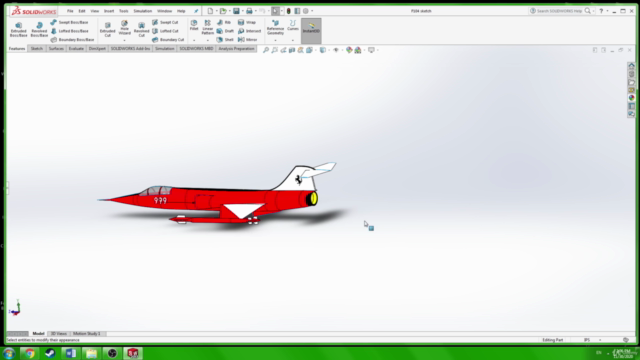640x360 pixels.
Task: Click the Intersect tool
Action: [249, 31]
